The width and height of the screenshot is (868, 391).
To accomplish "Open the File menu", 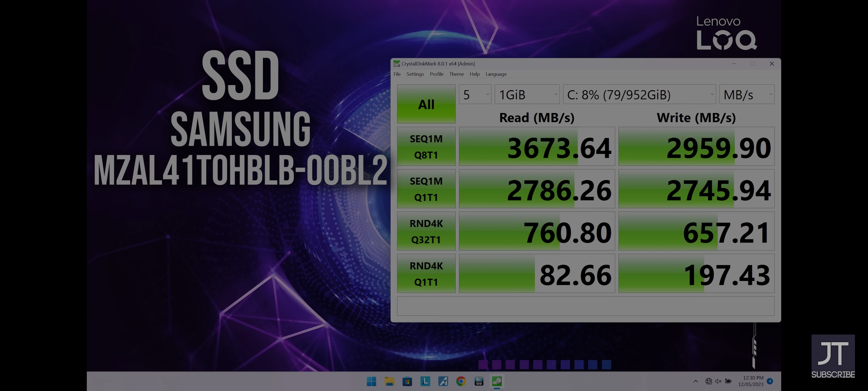I will (397, 74).
